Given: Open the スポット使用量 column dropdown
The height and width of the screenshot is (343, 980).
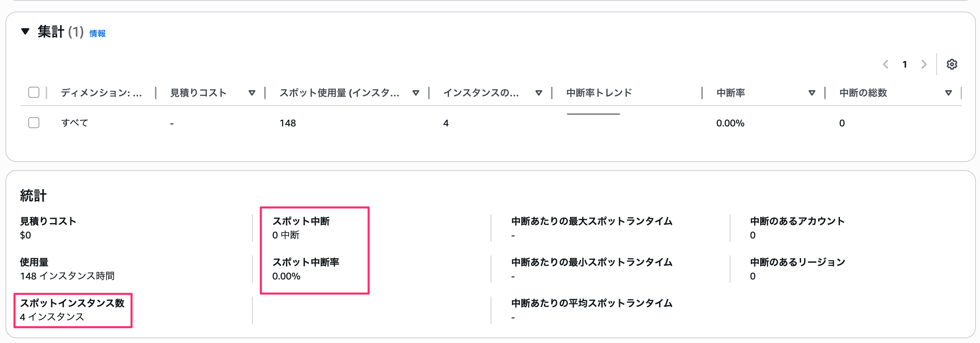Looking at the screenshot, I should tap(416, 93).
